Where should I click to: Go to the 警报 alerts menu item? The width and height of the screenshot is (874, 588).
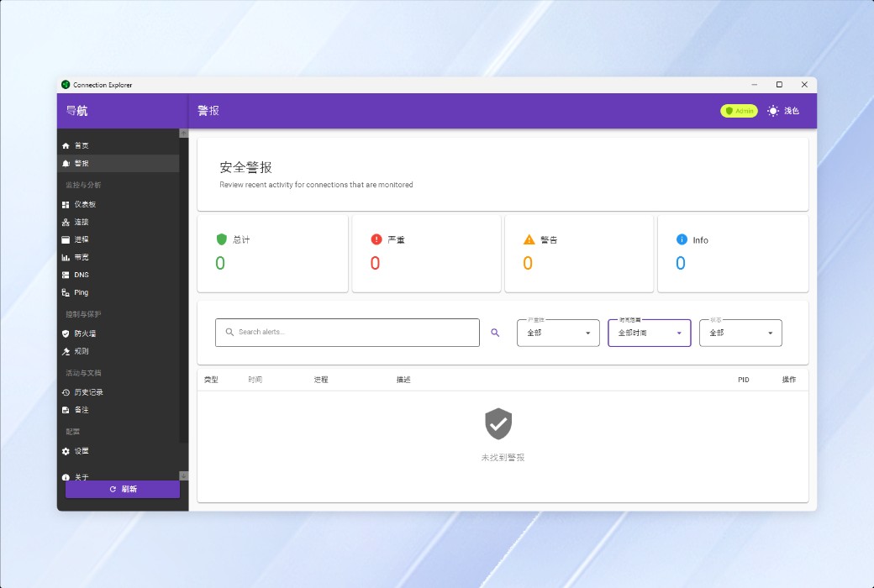(x=118, y=163)
